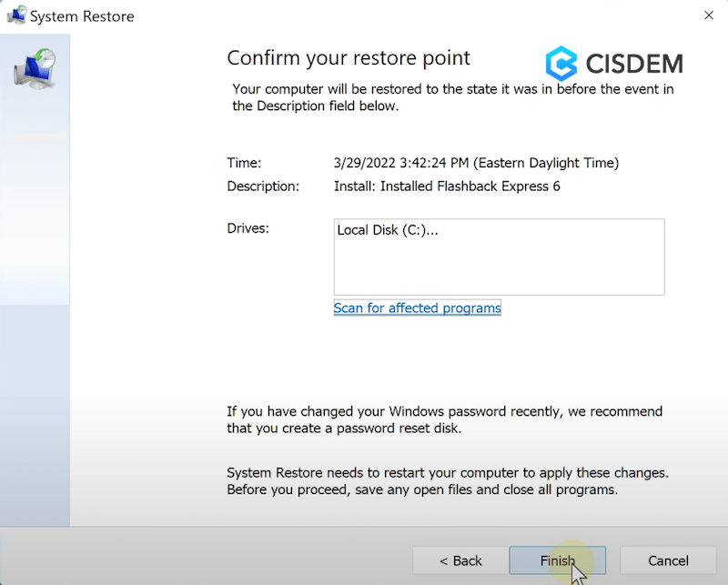
Task: Click the restart warning paragraph
Action: 445,479
